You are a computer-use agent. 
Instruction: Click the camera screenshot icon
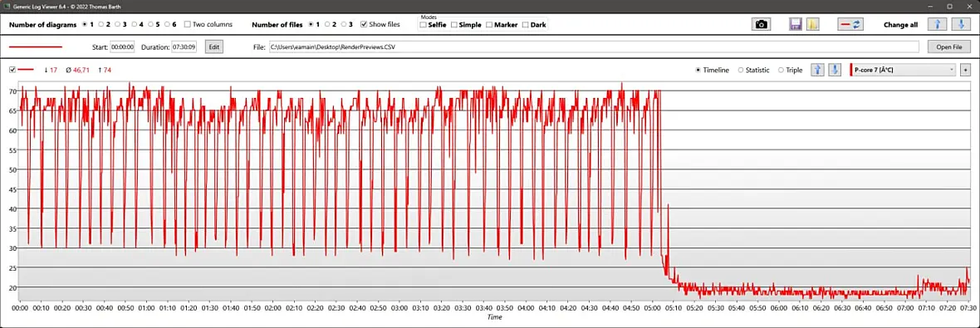click(x=761, y=24)
